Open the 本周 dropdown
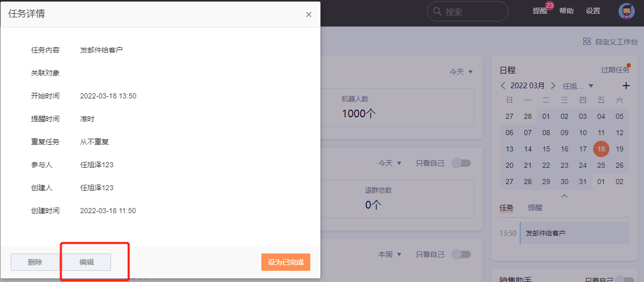The width and height of the screenshot is (644, 282). click(x=390, y=254)
